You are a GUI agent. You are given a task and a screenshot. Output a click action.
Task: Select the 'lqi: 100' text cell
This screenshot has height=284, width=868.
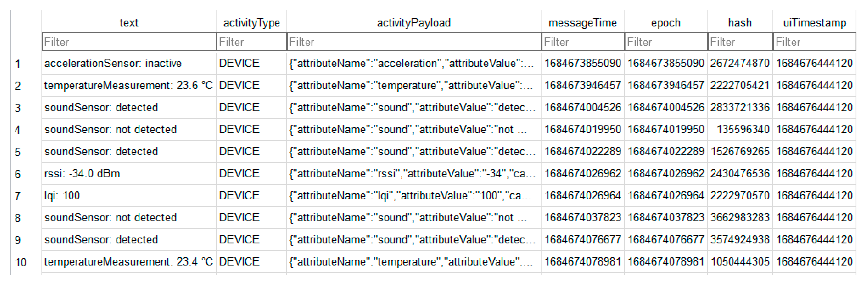tap(62, 195)
